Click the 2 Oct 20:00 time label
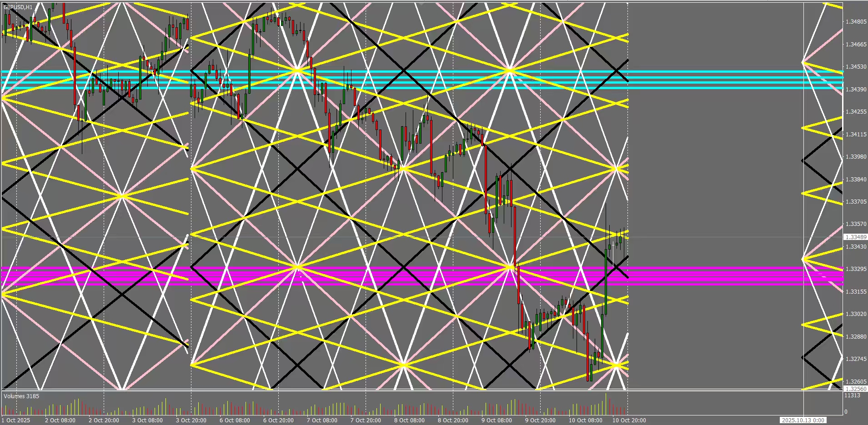 104,420
